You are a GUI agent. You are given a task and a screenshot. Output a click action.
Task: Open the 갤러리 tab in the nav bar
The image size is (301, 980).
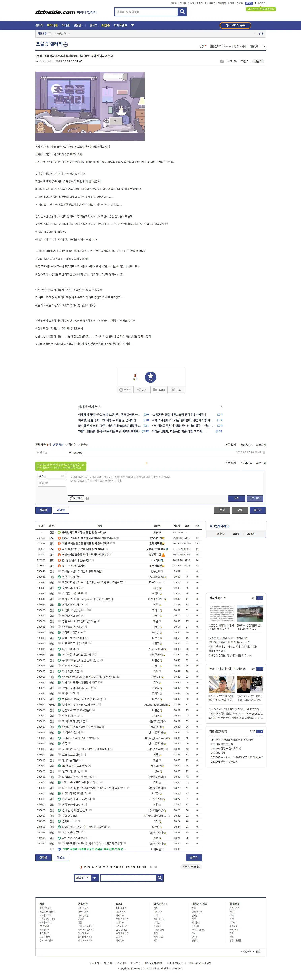pyautogui.click(x=39, y=25)
